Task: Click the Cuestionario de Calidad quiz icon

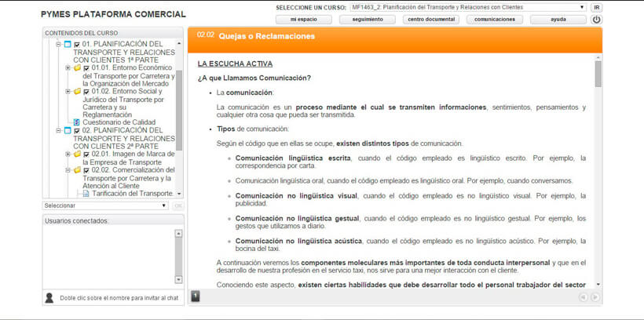Action: point(76,122)
